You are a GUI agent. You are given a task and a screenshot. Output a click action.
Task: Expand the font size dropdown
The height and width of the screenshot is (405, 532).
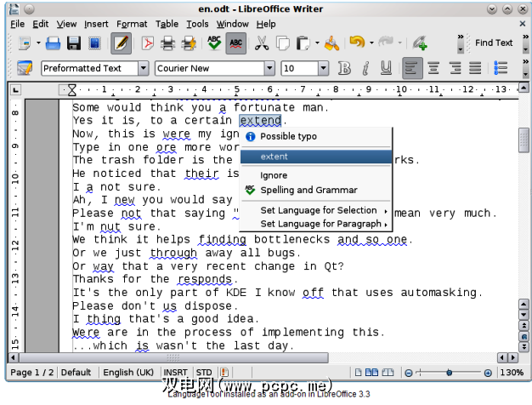[325, 68]
